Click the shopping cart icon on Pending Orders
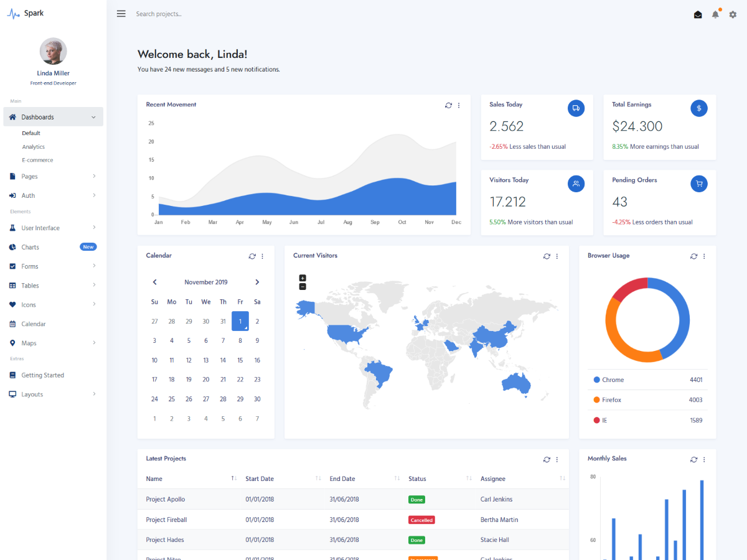Viewport: 747px width, 560px height. [x=698, y=184]
